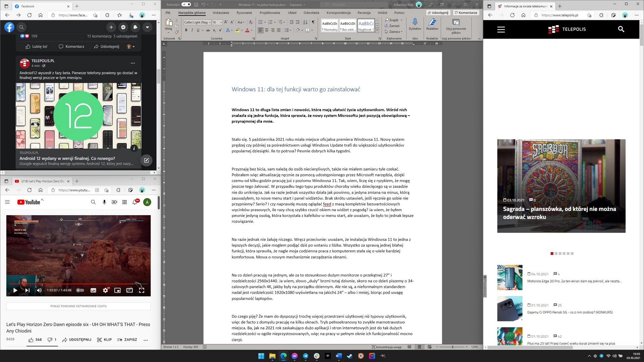Viewport: 644px width, 362px height.
Task: Toggle the Autozapis switch in Word
Action: pyautogui.click(x=186, y=4)
